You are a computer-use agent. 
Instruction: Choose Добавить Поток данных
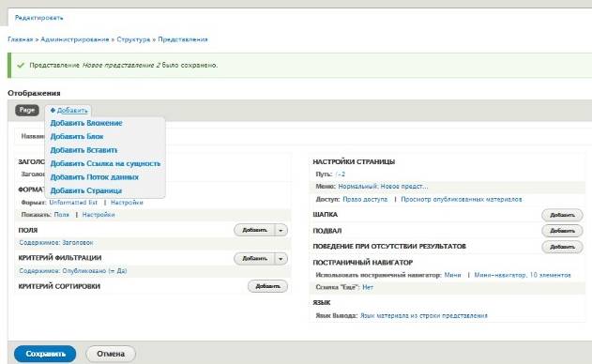pos(95,177)
